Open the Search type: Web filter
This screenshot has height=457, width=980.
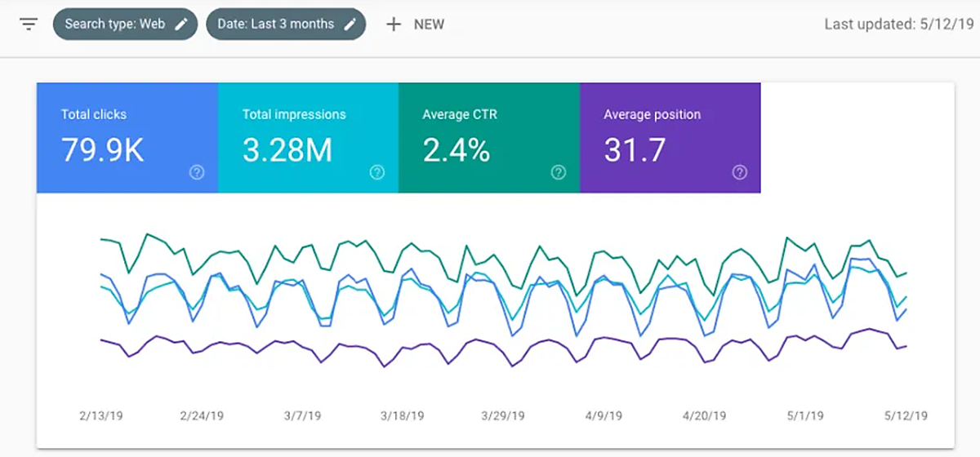116,24
